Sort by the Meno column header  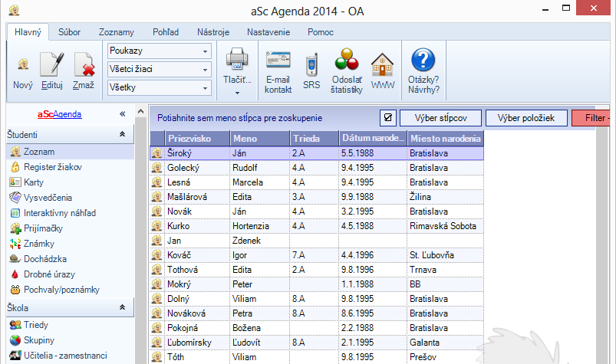[260, 139]
